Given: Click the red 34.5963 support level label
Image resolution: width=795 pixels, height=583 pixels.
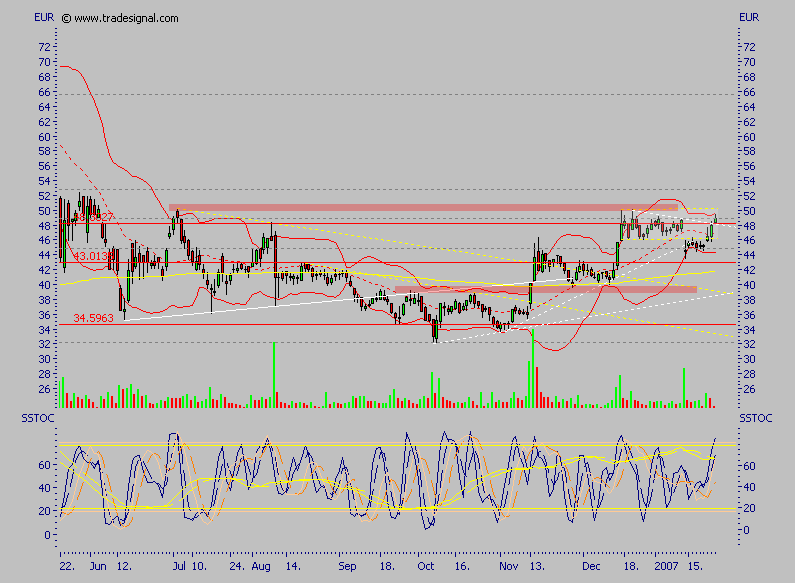Looking at the screenshot, I should [93, 318].
